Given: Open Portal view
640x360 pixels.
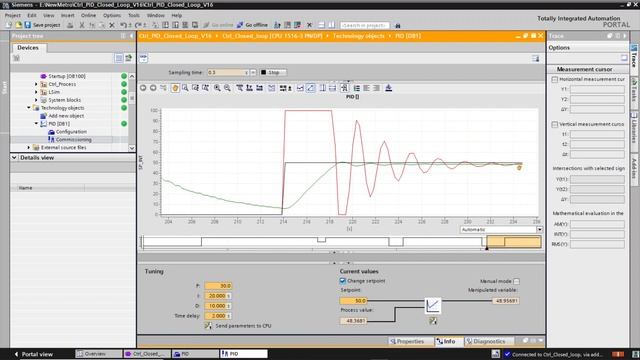Looking at the screenshot, I should click(33, 354).
